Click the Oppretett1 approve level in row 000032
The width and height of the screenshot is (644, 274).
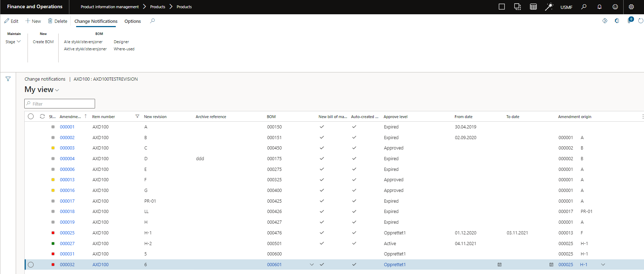(395, 265)
